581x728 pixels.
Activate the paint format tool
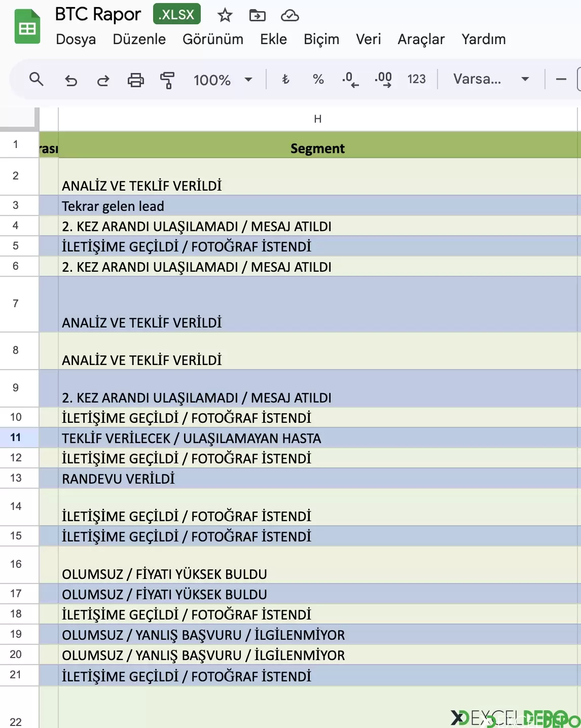[167, 80]
